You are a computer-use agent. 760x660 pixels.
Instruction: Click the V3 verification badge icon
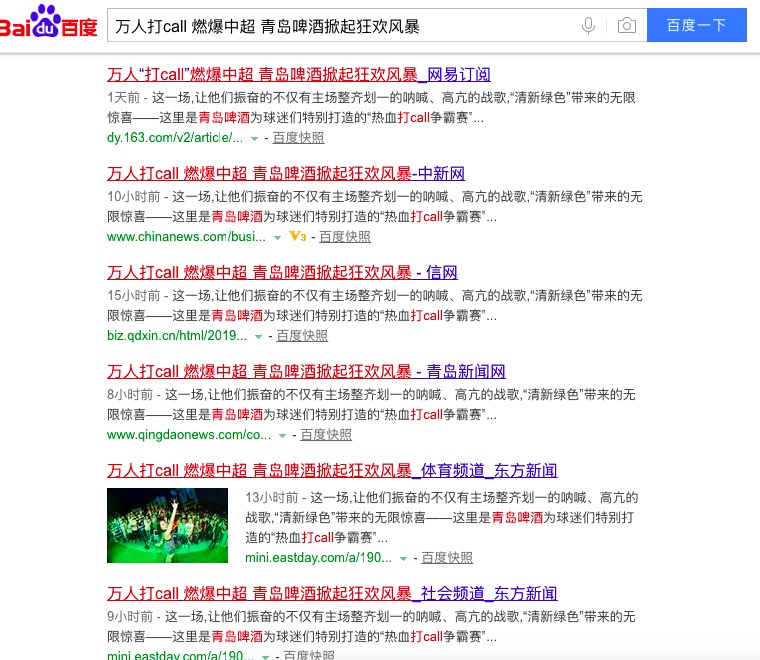click(298, 237)
